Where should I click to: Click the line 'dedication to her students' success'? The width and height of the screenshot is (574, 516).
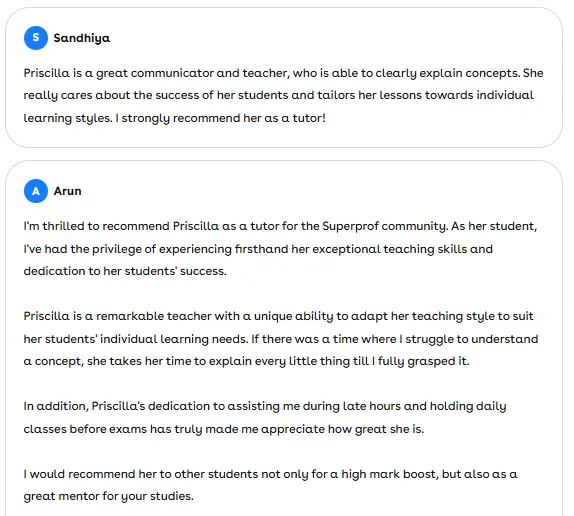point(125,271)
